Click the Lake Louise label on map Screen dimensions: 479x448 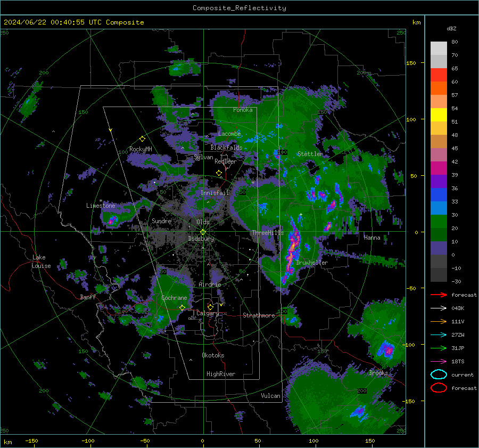pos(42,262)
